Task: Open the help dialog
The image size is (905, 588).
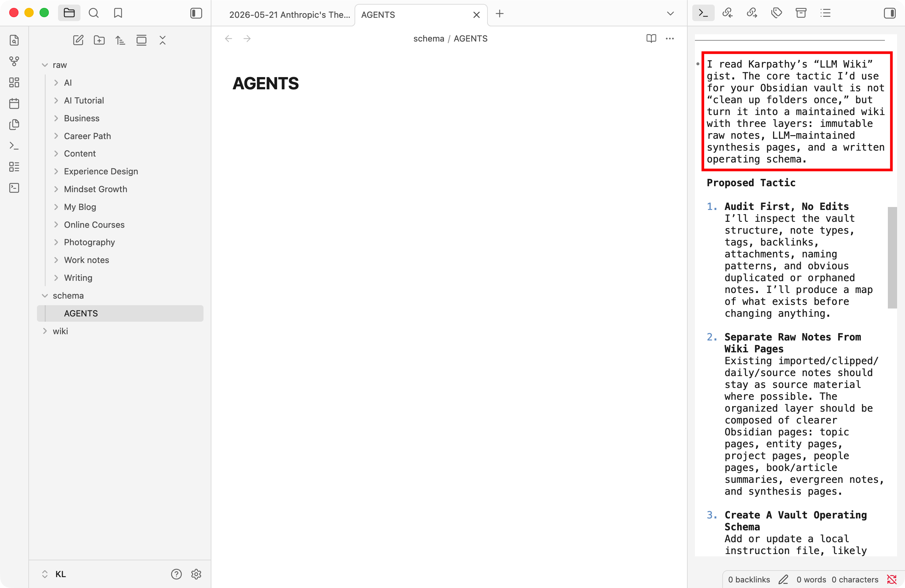Action: pos(176,574)
